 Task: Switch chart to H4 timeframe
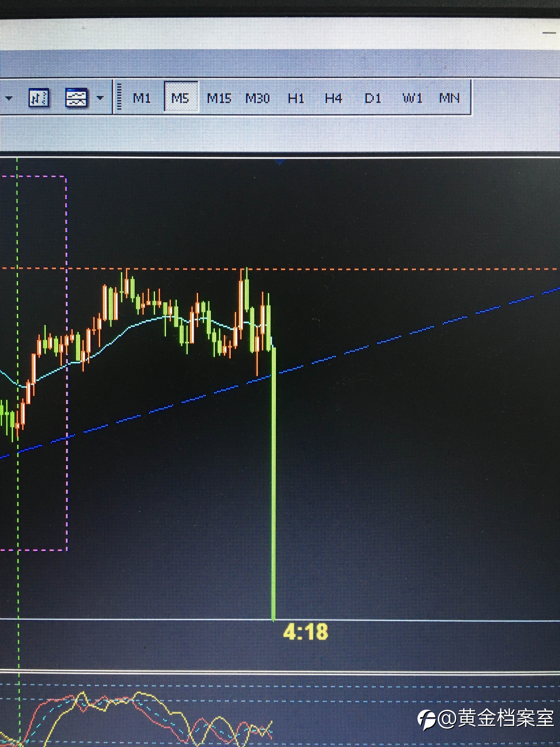(334, 98)
